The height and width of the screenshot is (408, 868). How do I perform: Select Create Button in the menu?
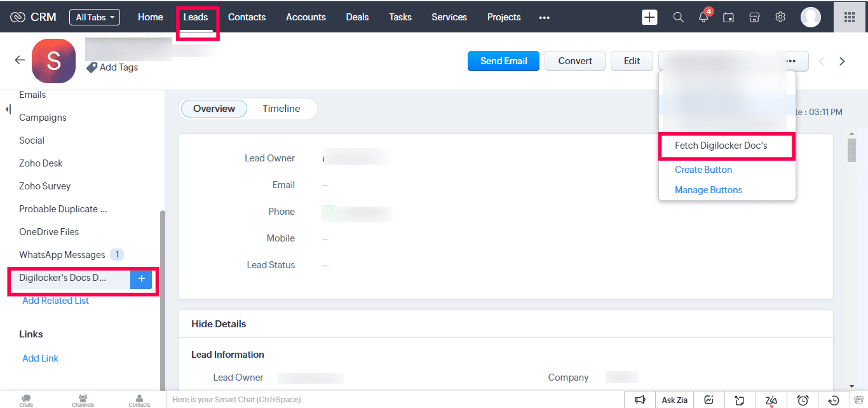click(x=703, y=170)
